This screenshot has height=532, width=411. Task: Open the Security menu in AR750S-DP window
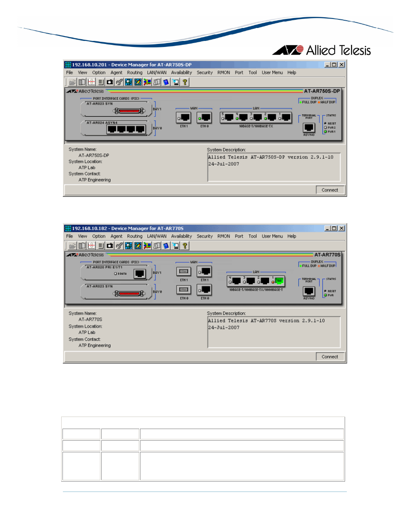point(205,72)
